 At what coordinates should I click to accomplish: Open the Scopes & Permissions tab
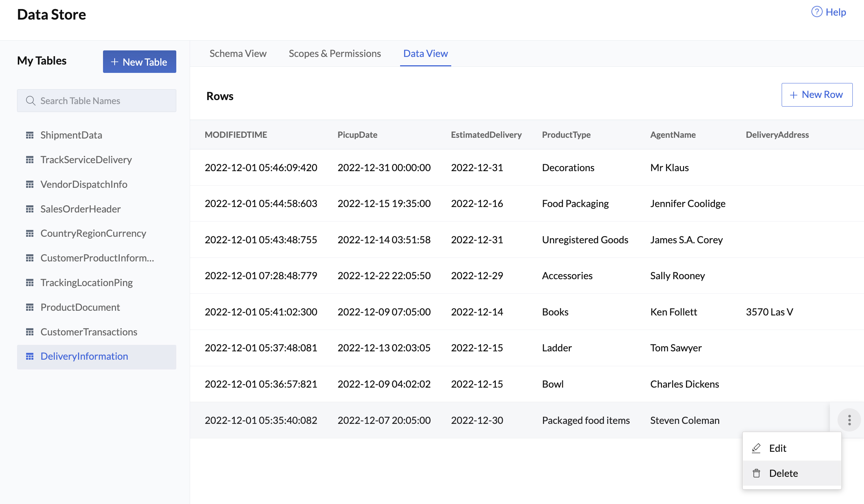coord(334,54)
